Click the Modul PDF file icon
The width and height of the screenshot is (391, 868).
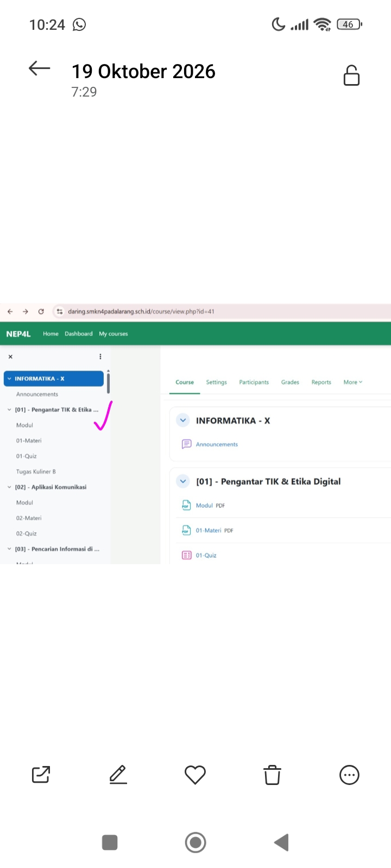click(x=186, y=505)
